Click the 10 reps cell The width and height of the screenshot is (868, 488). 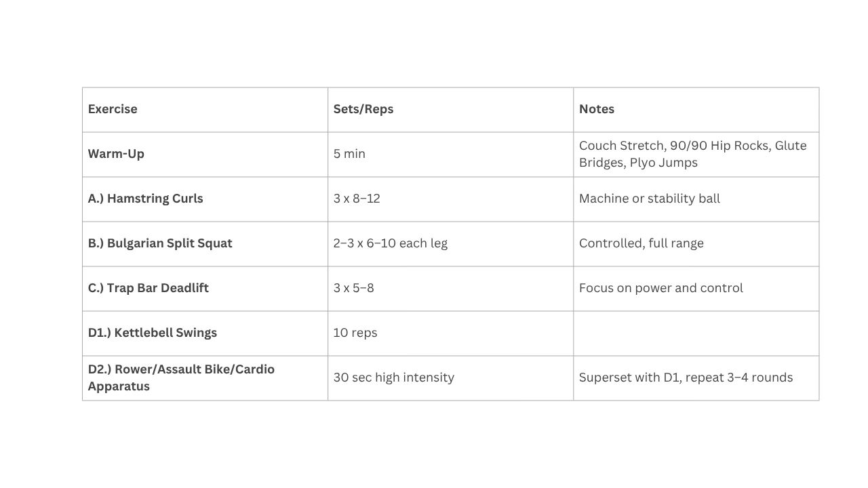click(x=355, y=333)
